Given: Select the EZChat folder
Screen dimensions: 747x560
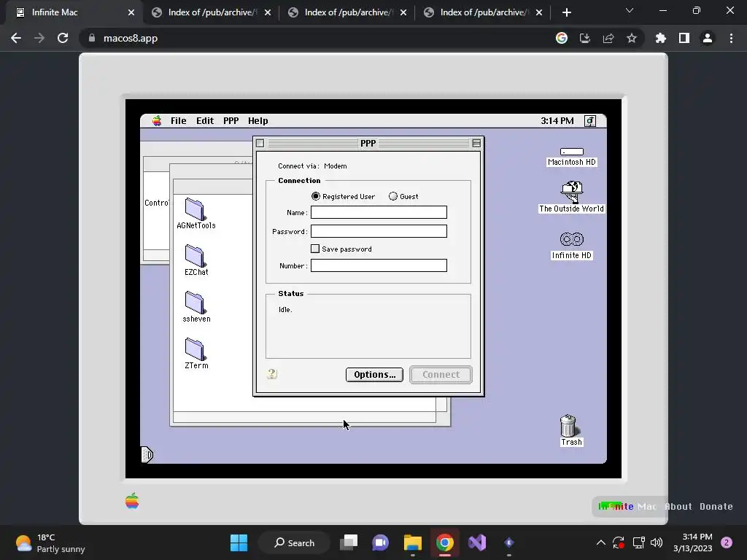Looking at the screenshot, I should point(196,260).
